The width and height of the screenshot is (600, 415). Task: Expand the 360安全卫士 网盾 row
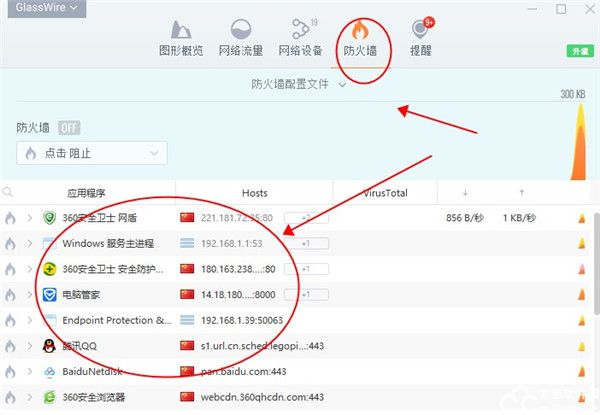click(x=29, y=218)
